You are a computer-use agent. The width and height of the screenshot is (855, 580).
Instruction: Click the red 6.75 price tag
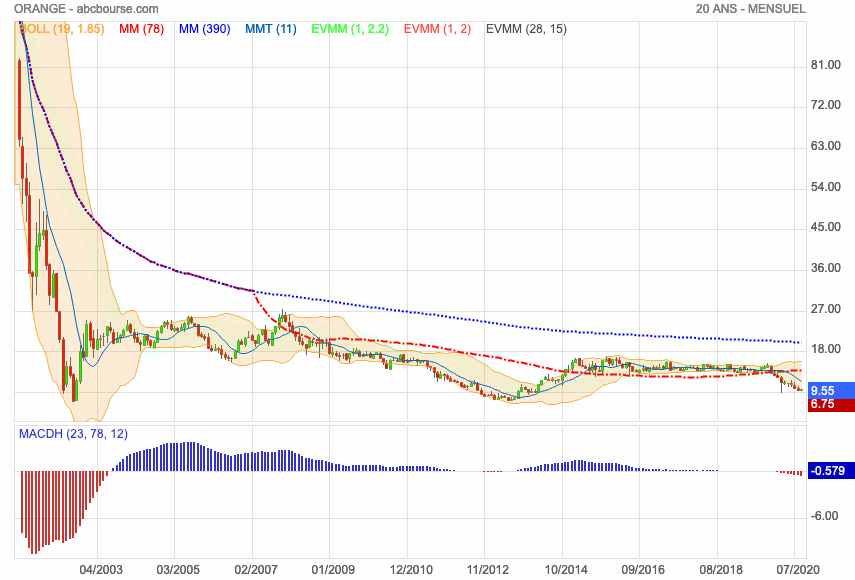(831, 404)
